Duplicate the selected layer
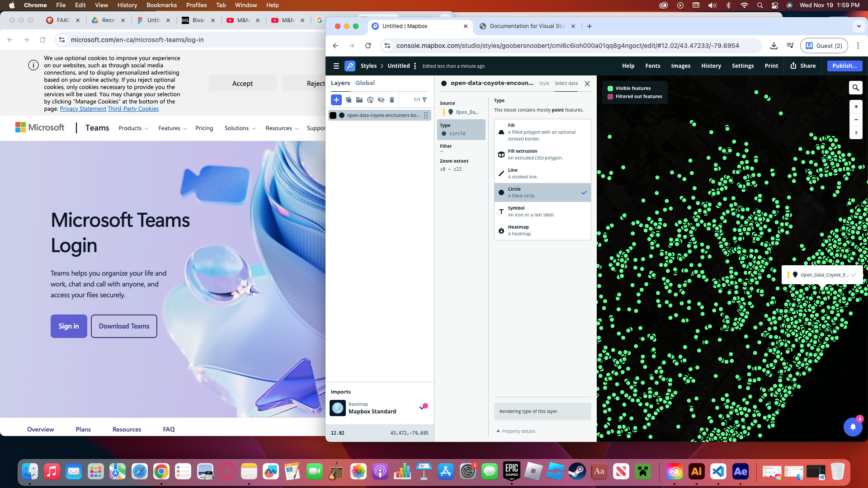Screen dimensions: 868x488 tap(348, 100)
